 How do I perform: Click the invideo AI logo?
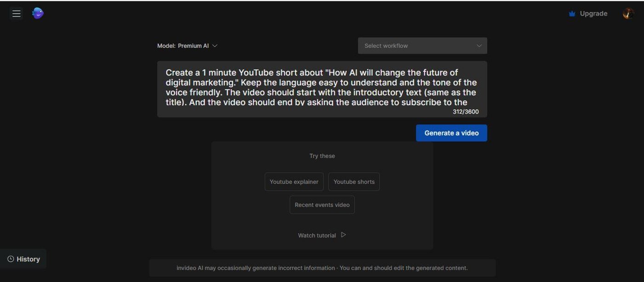[x=38, y=13]
